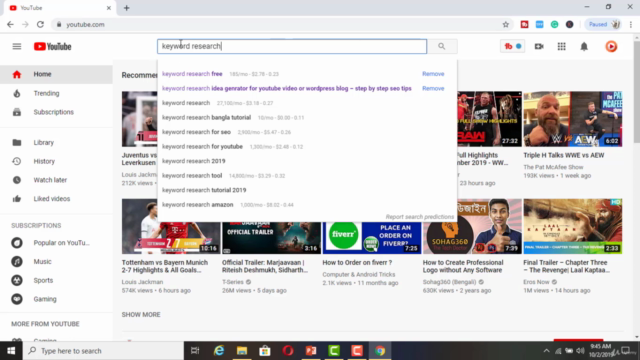Click the create video camera icon
This screenshot has width=640, height=360.
[539, 47]
